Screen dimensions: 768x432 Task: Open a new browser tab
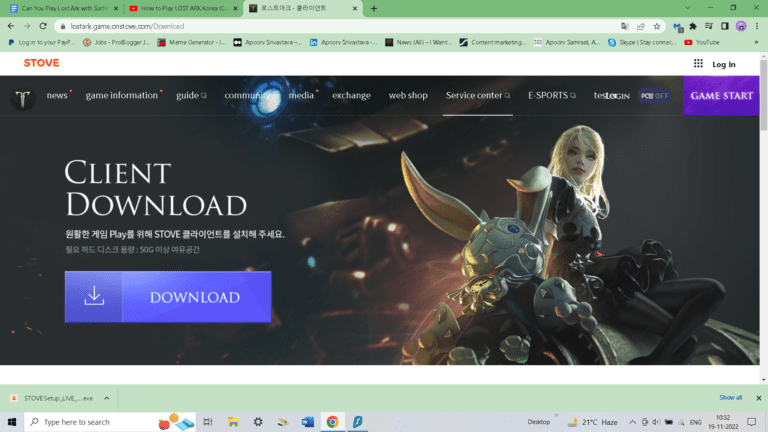click(x=374, y=8)
